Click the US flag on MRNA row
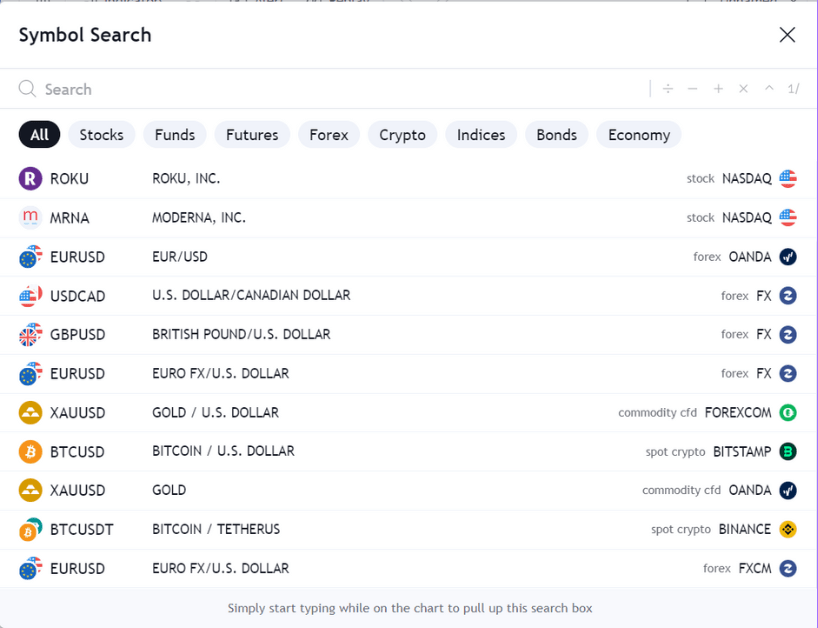This screenshot has height=628, width=818. coord(788,218)
